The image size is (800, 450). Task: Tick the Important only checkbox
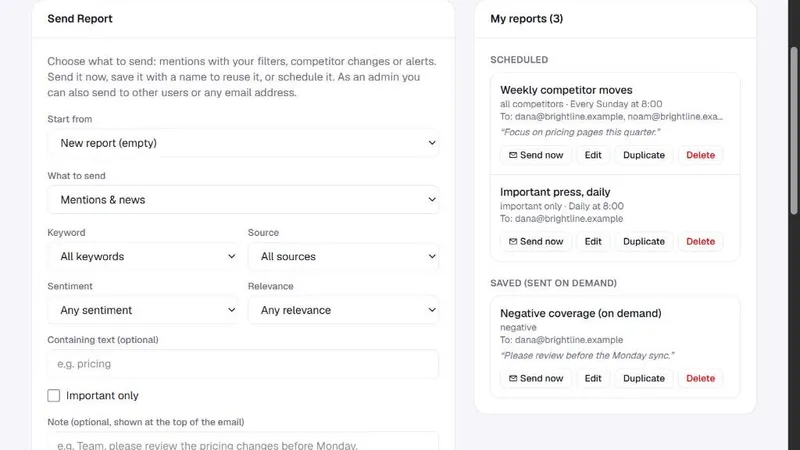[54, 395]
